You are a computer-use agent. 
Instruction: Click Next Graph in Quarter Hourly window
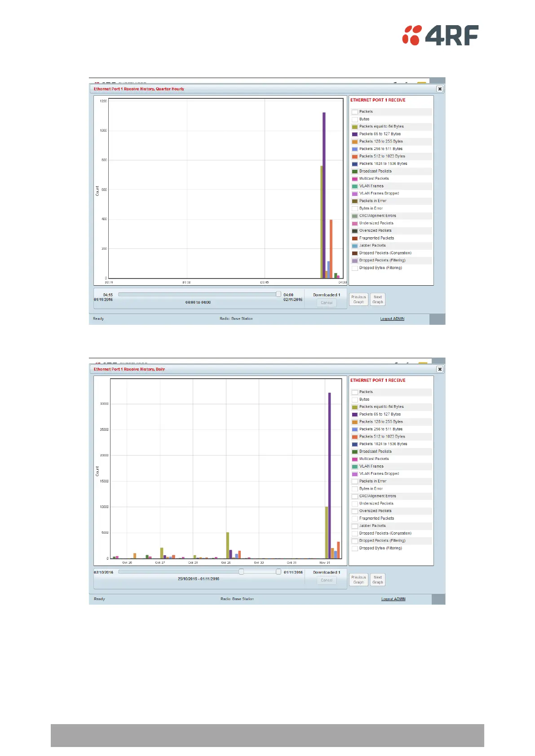point(378,300)
